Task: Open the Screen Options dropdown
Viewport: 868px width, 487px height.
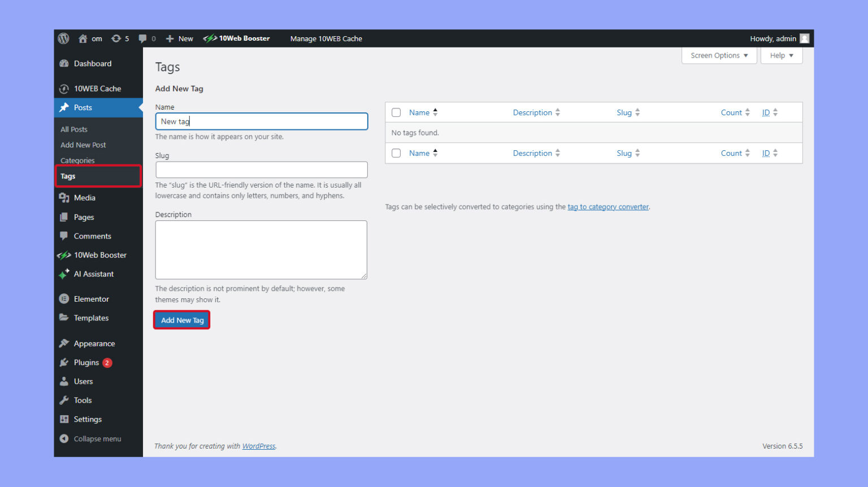Action: (718, 55)
